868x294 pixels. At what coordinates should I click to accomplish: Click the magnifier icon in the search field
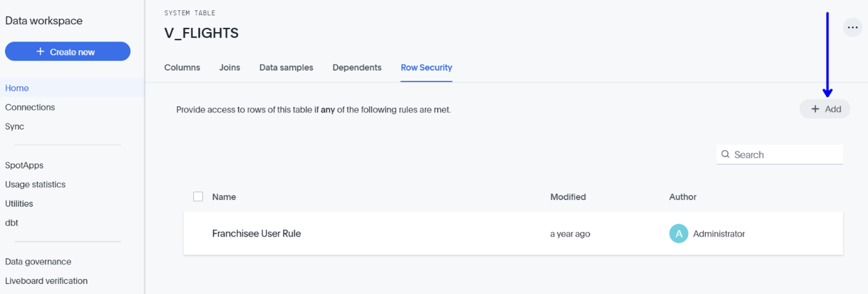point(725,154)
